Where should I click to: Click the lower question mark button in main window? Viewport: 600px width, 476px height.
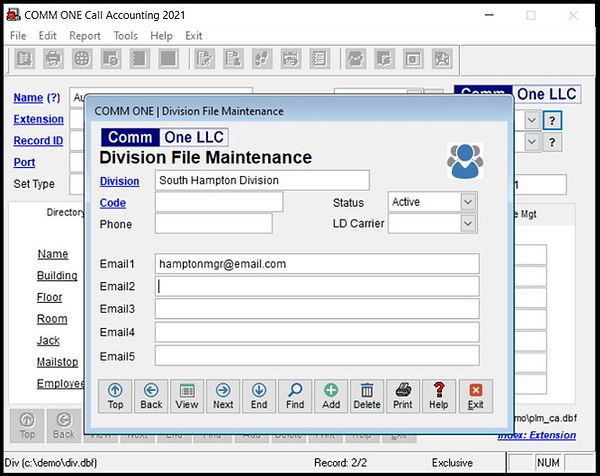[x=552, y=142]
